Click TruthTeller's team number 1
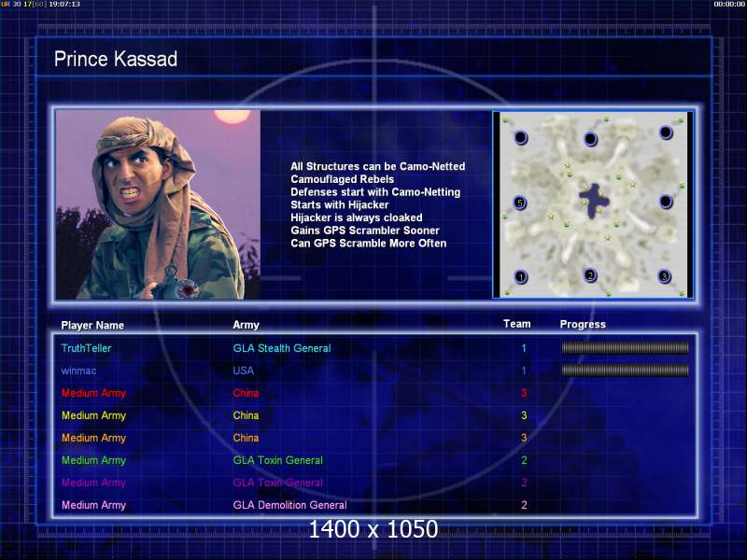The image size is (747, 560). 524,348
